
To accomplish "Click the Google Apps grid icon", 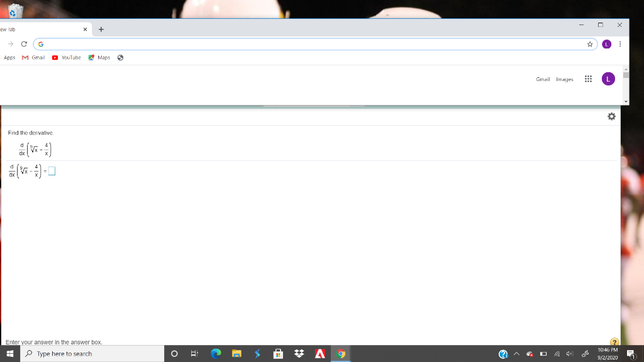I will click(x=588, y=79).
